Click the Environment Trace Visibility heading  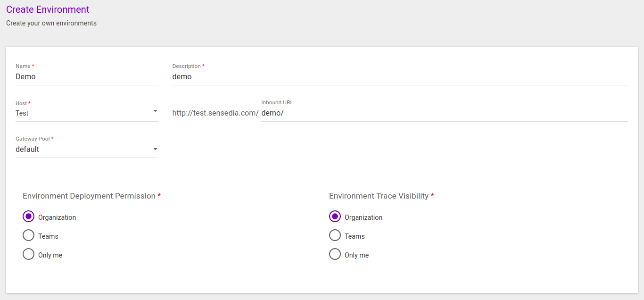pos(379,196)
